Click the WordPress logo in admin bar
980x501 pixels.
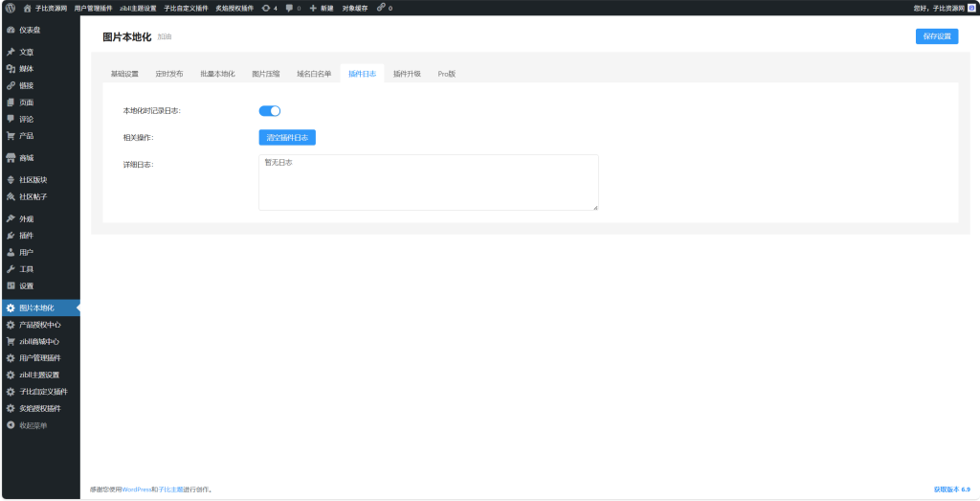click(10, 8)
